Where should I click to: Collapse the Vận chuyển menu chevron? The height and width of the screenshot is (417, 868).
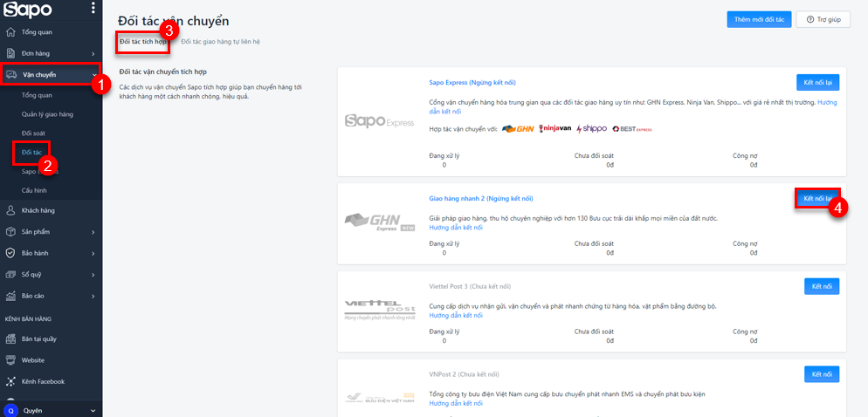tap(94, 75)
